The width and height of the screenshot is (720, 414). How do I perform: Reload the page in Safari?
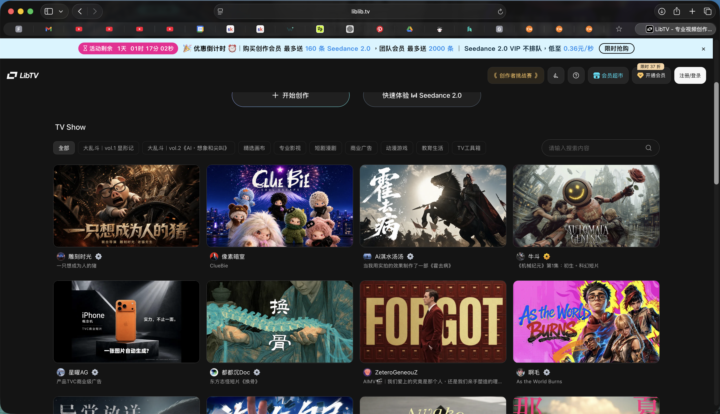(x=500, y=11)
